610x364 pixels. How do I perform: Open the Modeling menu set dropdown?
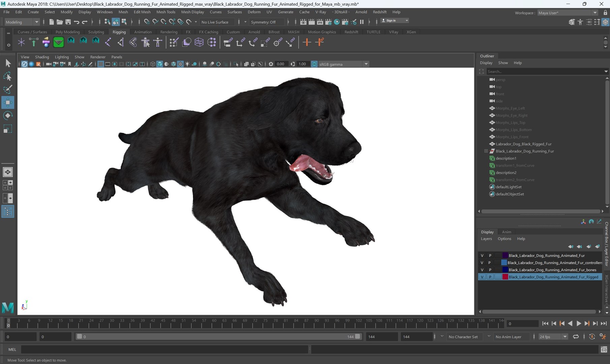[22, 22]
